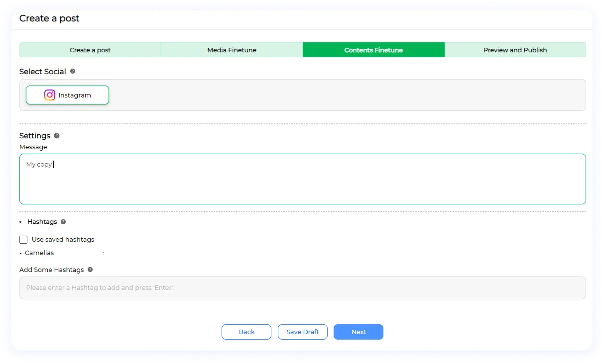Click the Instagram logo icon

[50, 95]
